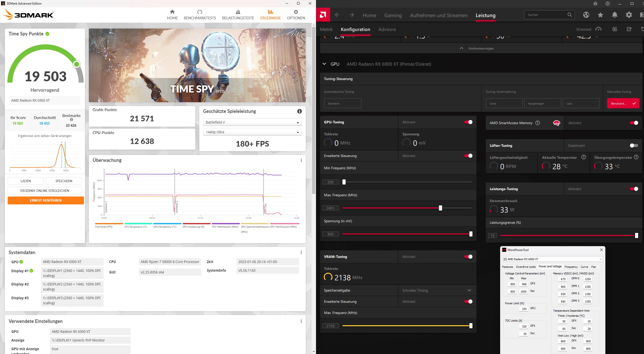
Task: Open AMD settings gear icon
Action: tap(629, 15)
